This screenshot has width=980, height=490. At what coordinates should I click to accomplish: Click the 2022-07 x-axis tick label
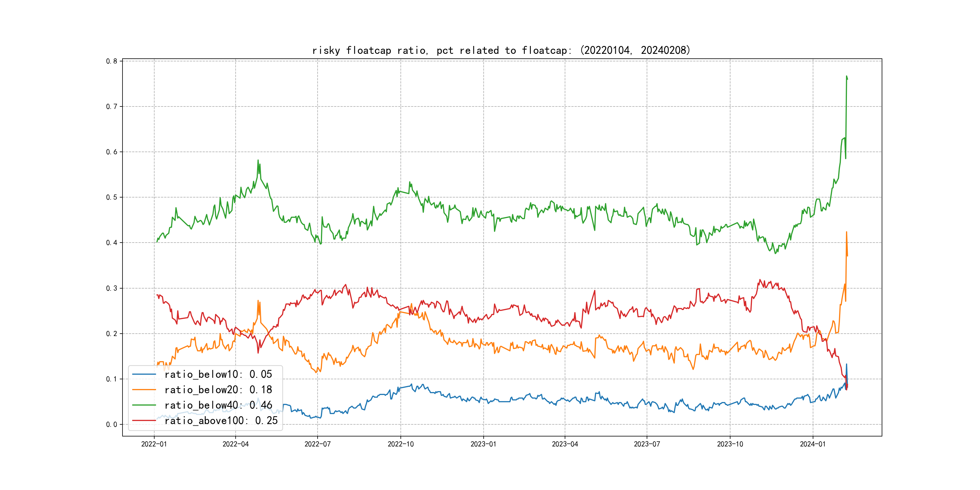pos(317,444)
